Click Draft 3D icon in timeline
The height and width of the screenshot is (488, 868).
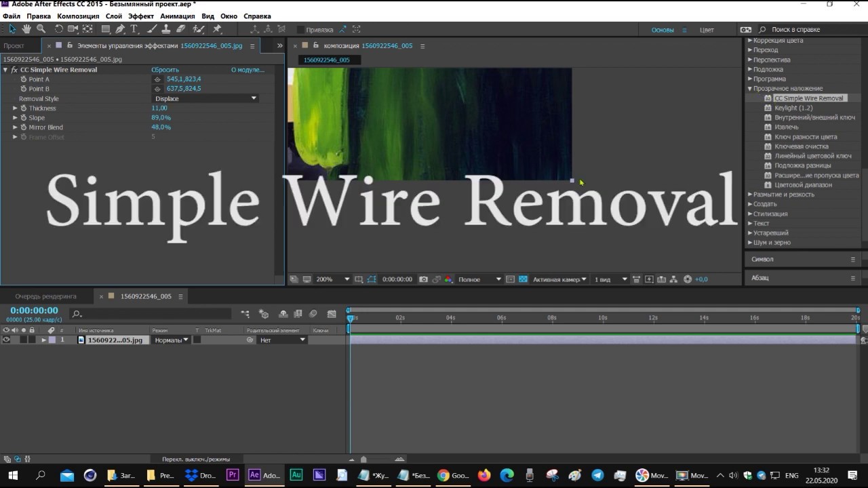point(264,314)
